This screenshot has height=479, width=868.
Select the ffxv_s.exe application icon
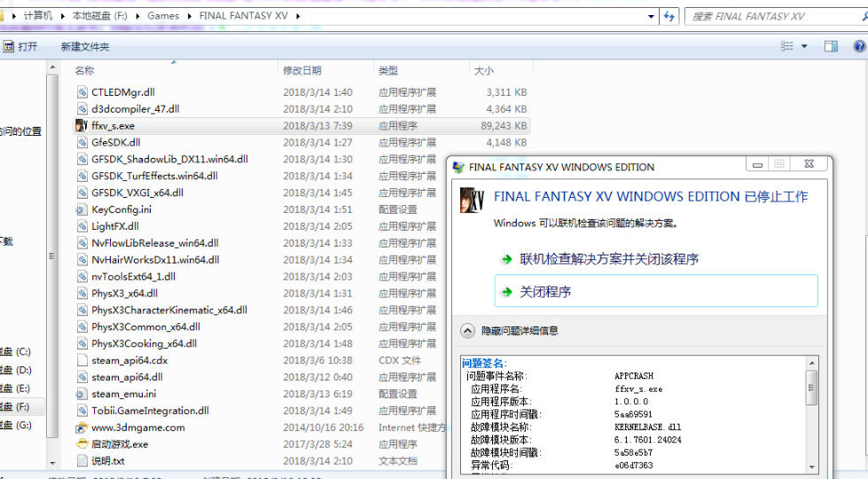pos(82,126)
